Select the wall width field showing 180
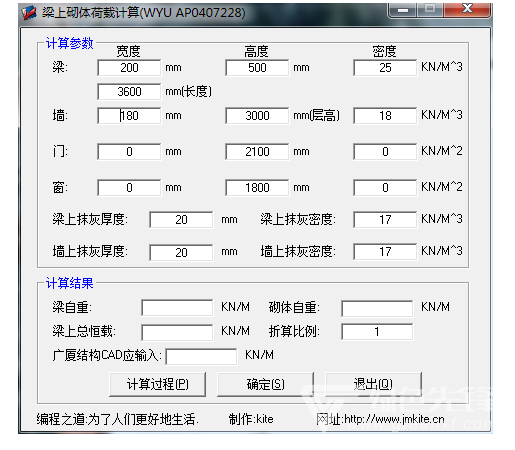The image size is (515, 450). (x=129, y=116)
